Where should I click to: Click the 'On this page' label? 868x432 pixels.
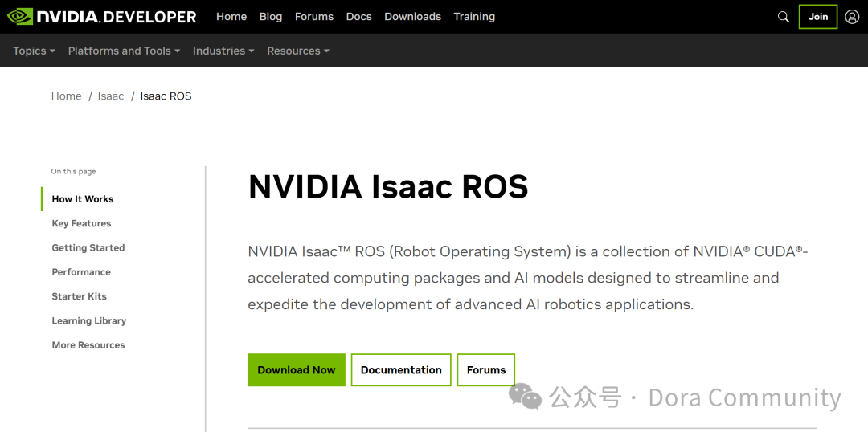[74, 172]
